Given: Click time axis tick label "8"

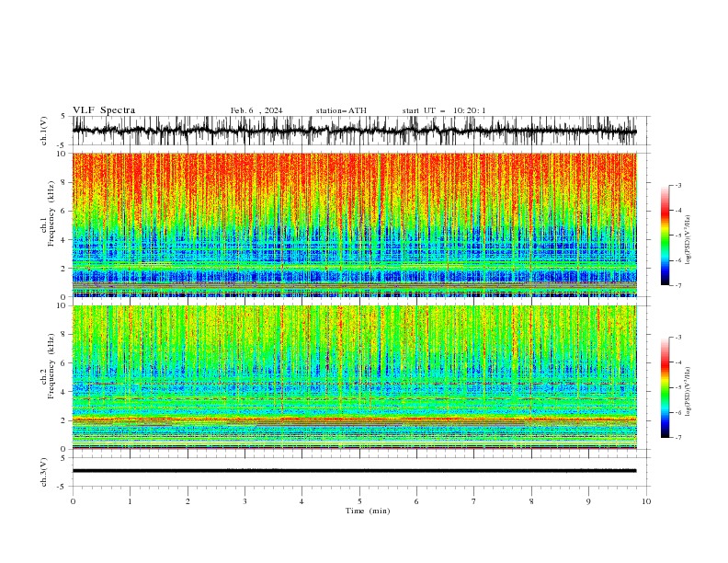Looking at the screenshot, I should [x=531, y=501].
